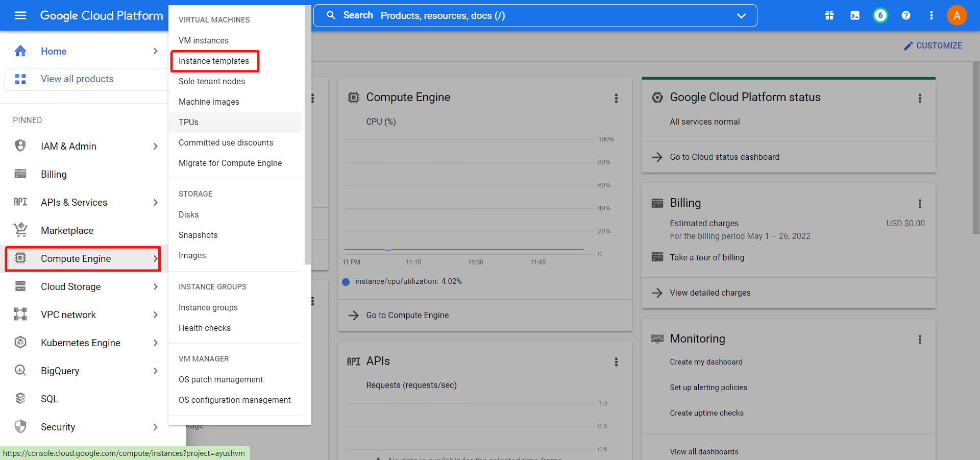
Task: Click the submenu vertical scrollbar
Action: tap(307, 135)
